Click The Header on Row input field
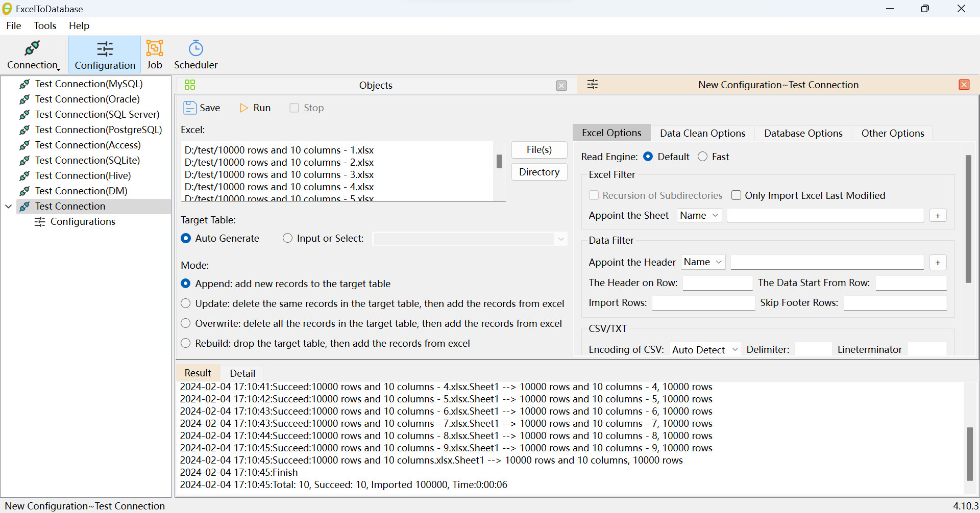Screen dimensions: 980x513 coord(717,283)
